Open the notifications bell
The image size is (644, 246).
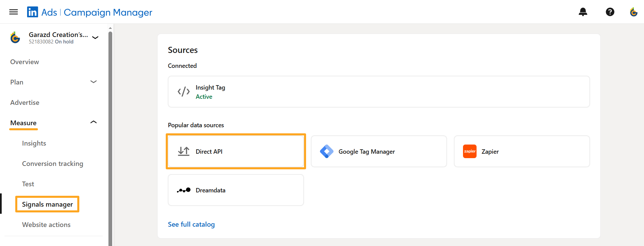pyautogui.click(x=583, y=12)
